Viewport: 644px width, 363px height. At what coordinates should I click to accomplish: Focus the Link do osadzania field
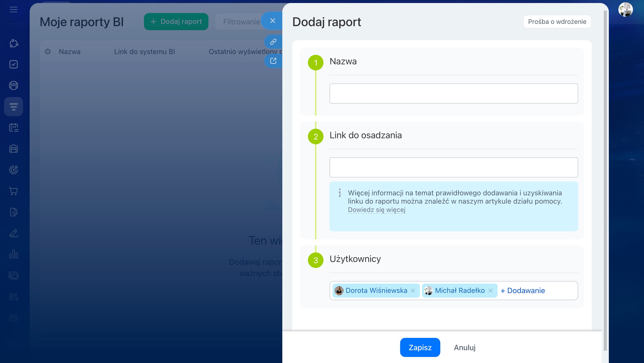[x=454, y=167]
